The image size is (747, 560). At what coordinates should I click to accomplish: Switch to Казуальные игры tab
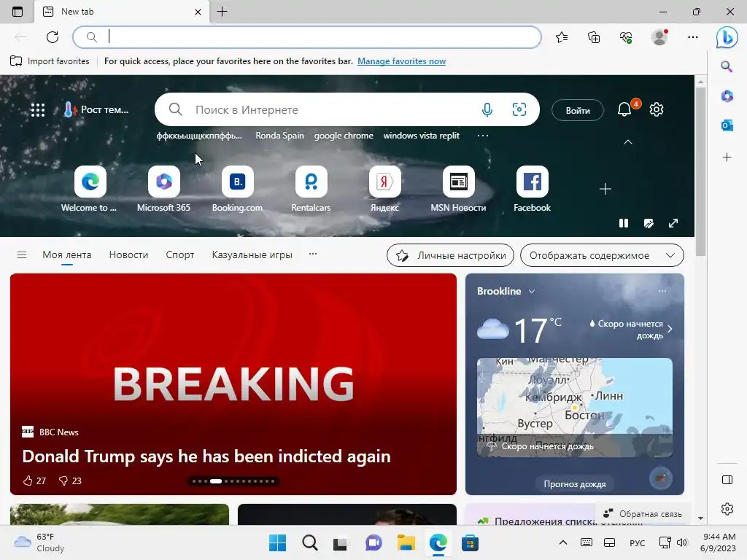click(x=252, y=254)
